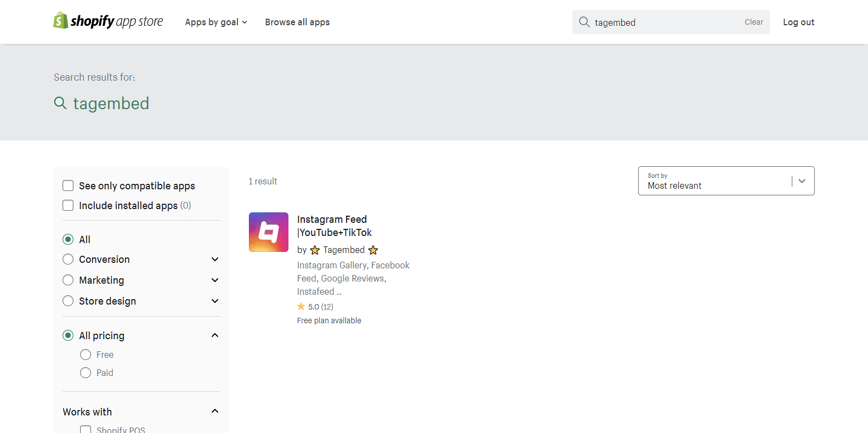Expand the Marketing subcategories chevron

tap(215, 280)
